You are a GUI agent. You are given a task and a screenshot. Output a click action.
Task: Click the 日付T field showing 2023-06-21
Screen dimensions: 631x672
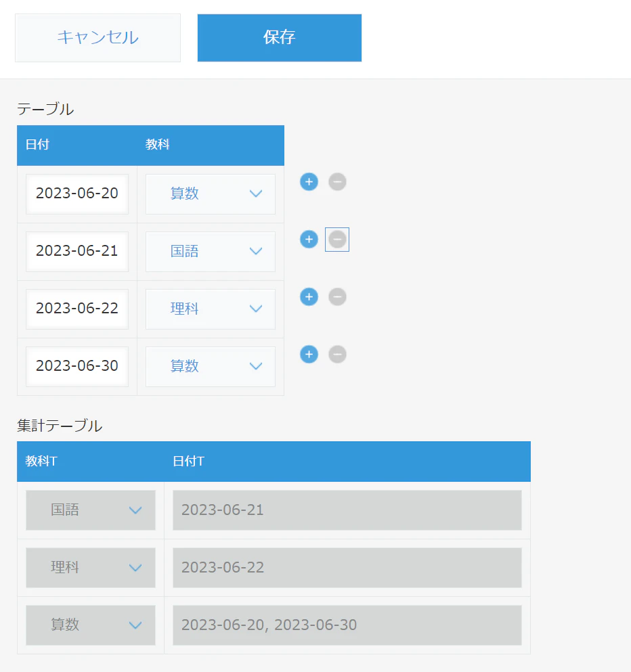pos(347,510)
